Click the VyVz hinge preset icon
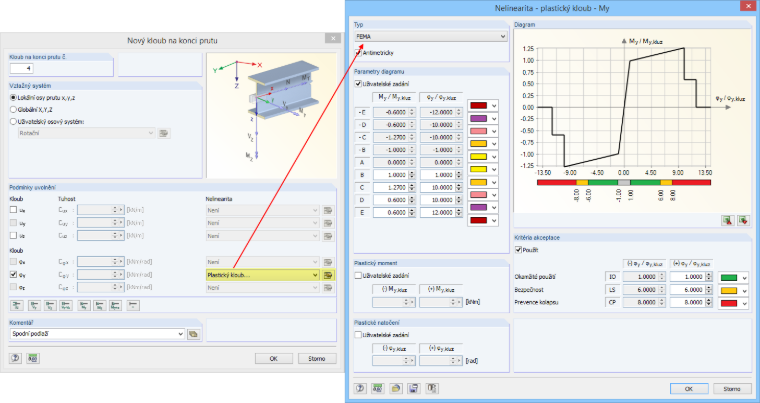Image resolution: width=760 pixels, height=403 pixels. click(x=66, y=305)
